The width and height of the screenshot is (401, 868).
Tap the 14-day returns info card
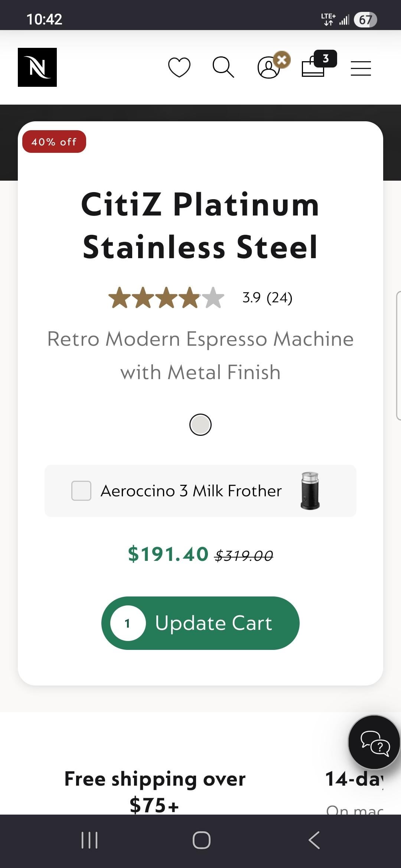pos(355,786)
